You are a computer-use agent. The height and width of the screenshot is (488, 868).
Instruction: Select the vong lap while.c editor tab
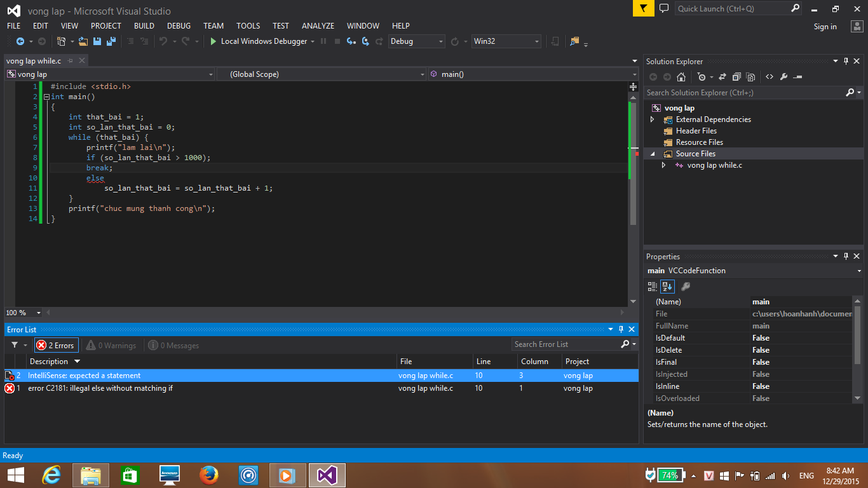point(33,61)
